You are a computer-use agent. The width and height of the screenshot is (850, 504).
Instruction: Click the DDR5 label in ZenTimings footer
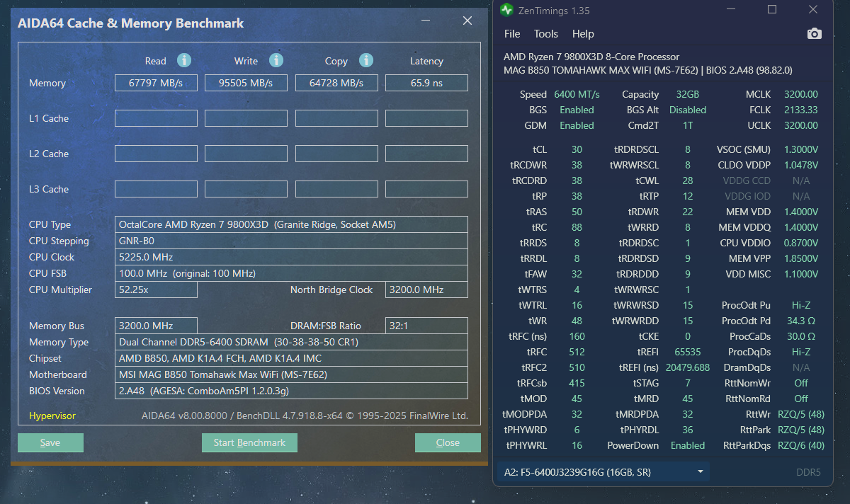click(808, 472)
